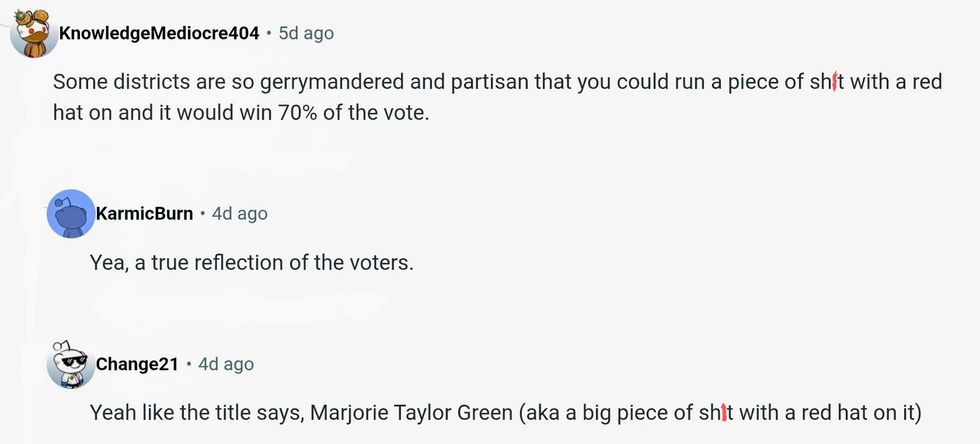This screenshot has width=980, height=444.
Task: Select the "true reflection of the voters" reply
Action: pos(251,263)
